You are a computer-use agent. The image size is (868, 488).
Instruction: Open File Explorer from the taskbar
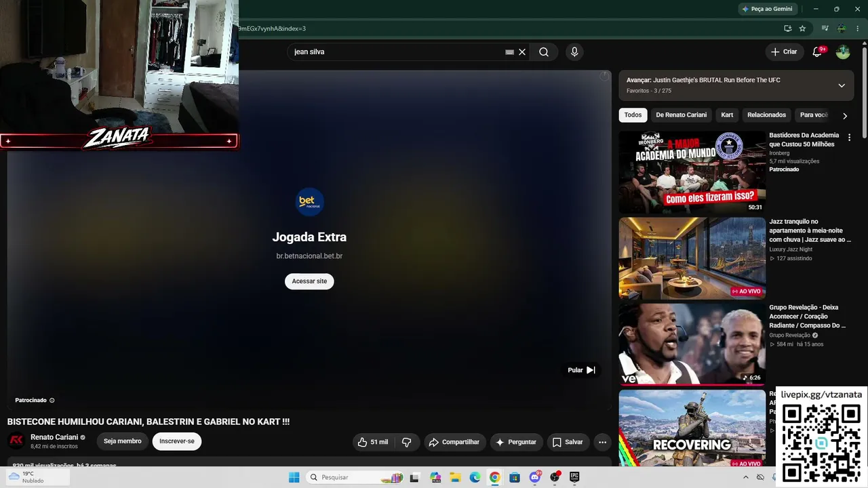(x=455, y=477)
